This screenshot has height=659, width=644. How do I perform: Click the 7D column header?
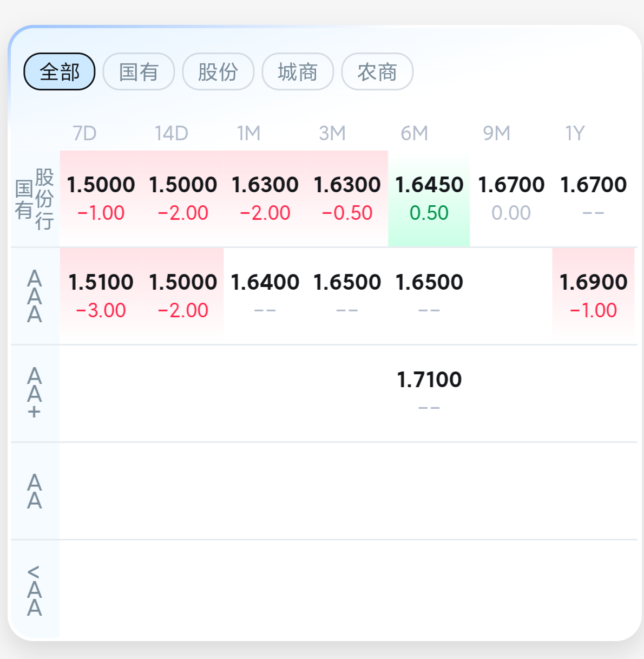click(84, 133)
